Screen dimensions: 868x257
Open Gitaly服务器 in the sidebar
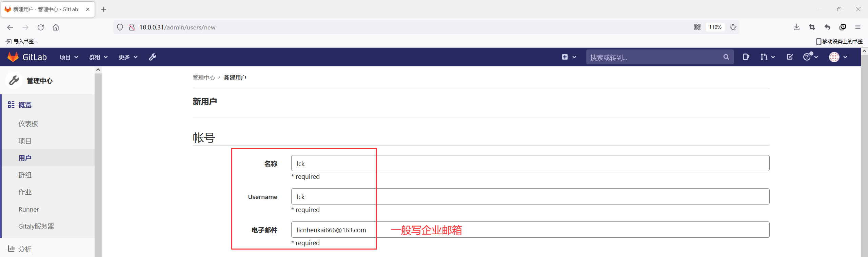click(36, 226)
